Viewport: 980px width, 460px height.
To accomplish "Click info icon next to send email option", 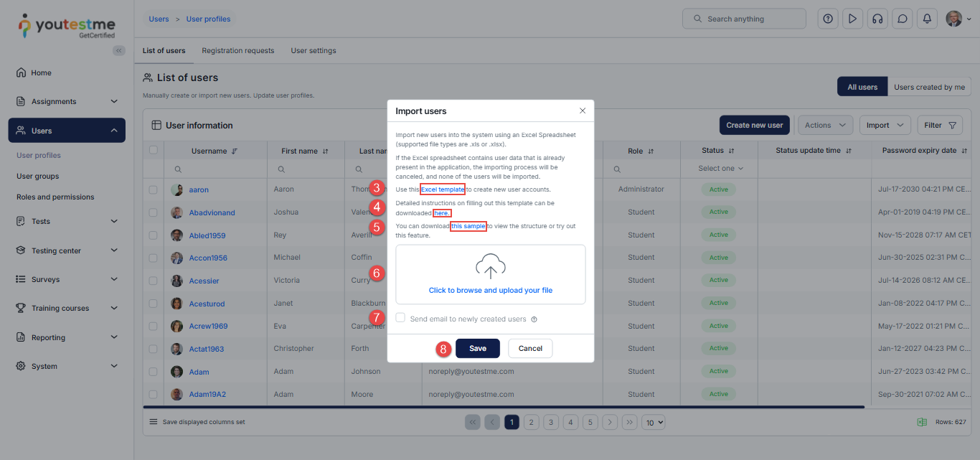I will click(534, 319).
